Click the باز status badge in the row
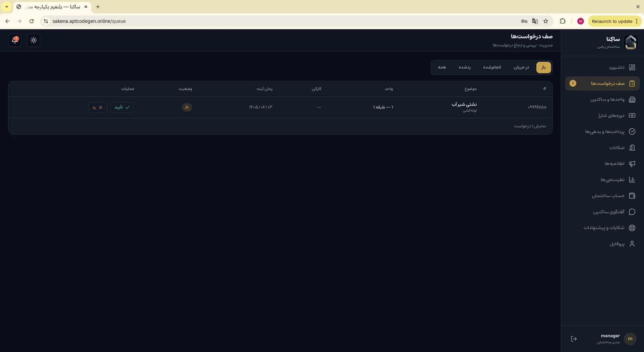The width and height of the screenshot is (644, 352). tap(187, 107)
